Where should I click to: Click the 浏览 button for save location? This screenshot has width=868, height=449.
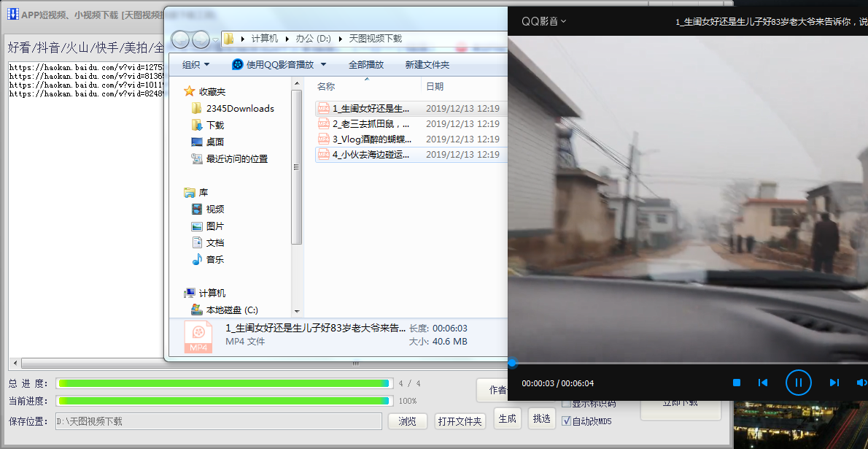click(408, 421)
